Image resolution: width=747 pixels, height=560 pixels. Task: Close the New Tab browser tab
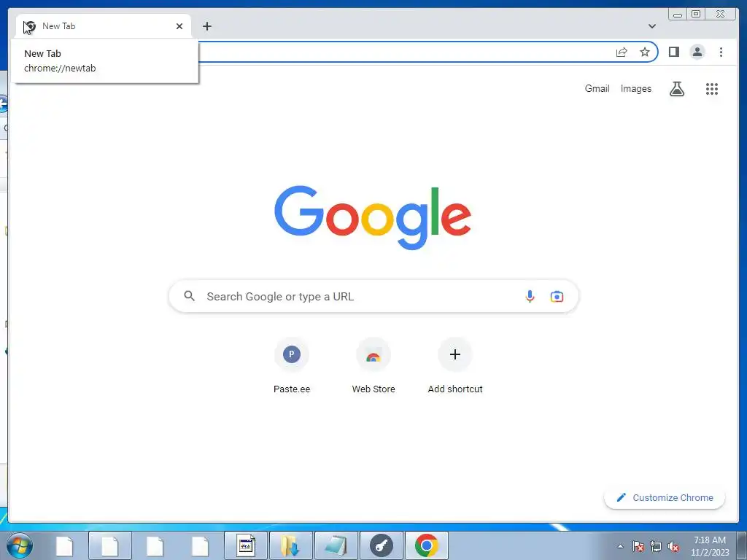(179, 26)
